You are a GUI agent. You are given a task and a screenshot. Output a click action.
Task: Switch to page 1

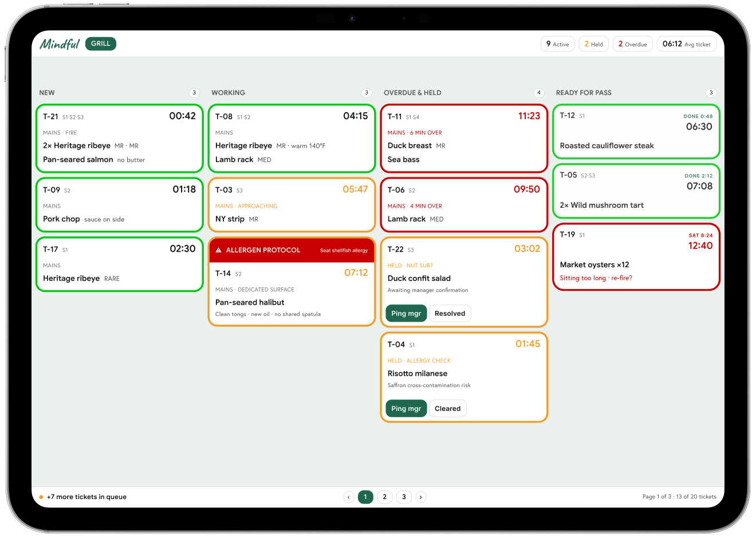[x=365, y=497]
